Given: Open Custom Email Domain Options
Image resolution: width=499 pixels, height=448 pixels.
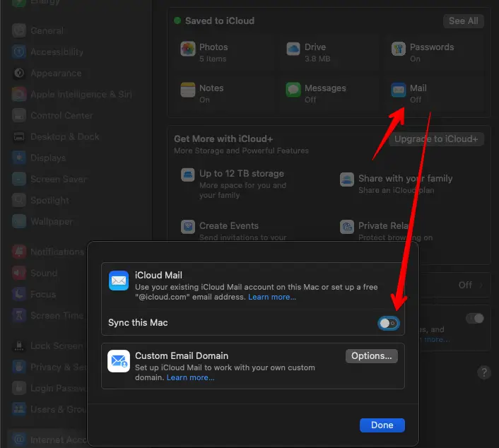Looking at the screenshot, I should point(371,356).
